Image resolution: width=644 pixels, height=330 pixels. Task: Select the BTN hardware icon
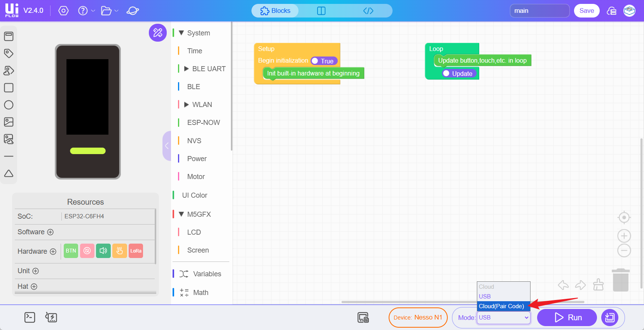pyautogui.click(x=71, y=251)
